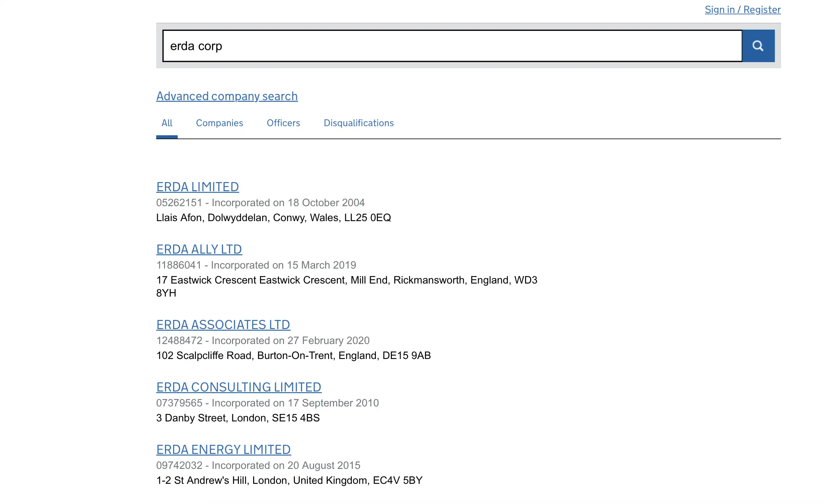Image resolution: width=824 pixels, height=504 pixels.
Task: Select text '05262151 - Incorporated on 18 October 2004'
Action: pyautogui.click(x=260, y=203)
